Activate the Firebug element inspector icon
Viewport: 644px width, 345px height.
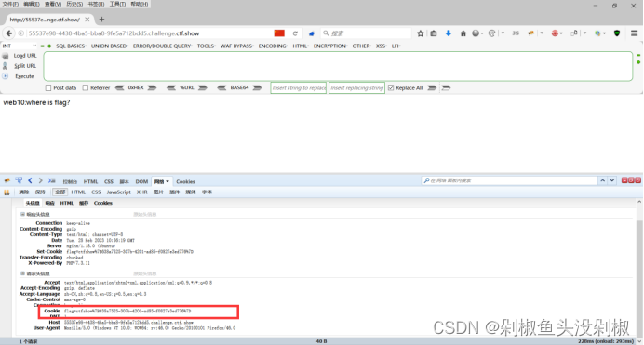tap(19, 180)
